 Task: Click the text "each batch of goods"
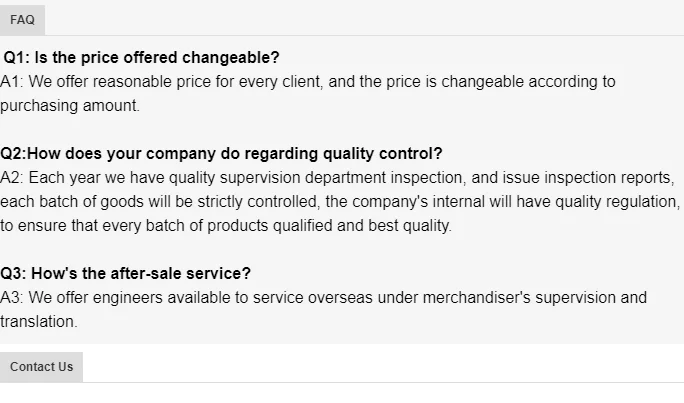68,201
